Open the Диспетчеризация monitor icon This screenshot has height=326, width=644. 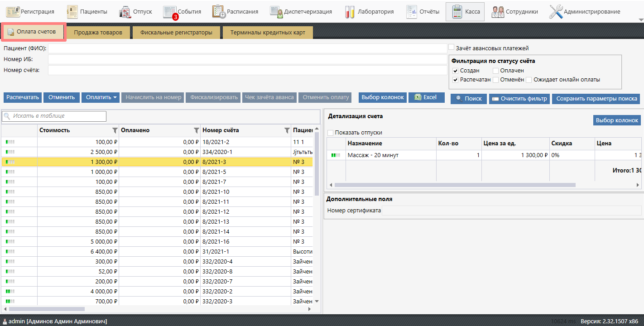tap(276, 12)
